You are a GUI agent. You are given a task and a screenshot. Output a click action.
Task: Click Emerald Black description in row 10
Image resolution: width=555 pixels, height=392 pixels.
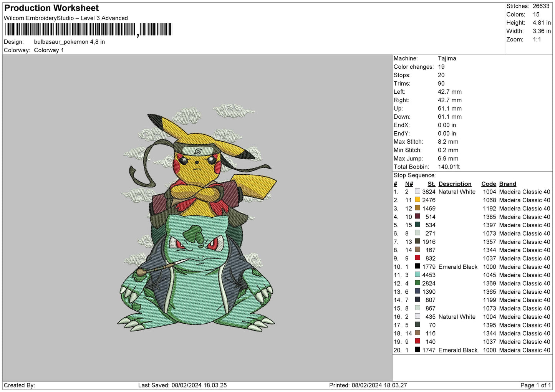point(458,267)
